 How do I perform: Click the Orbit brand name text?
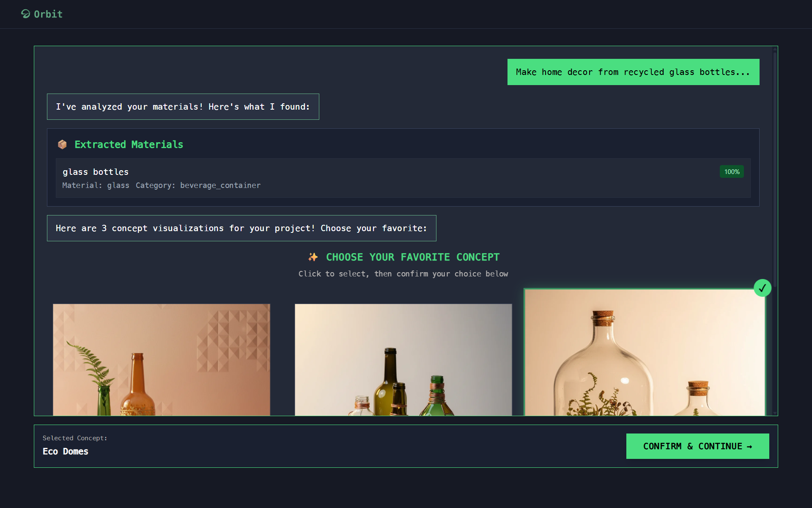tap(48, 14)
